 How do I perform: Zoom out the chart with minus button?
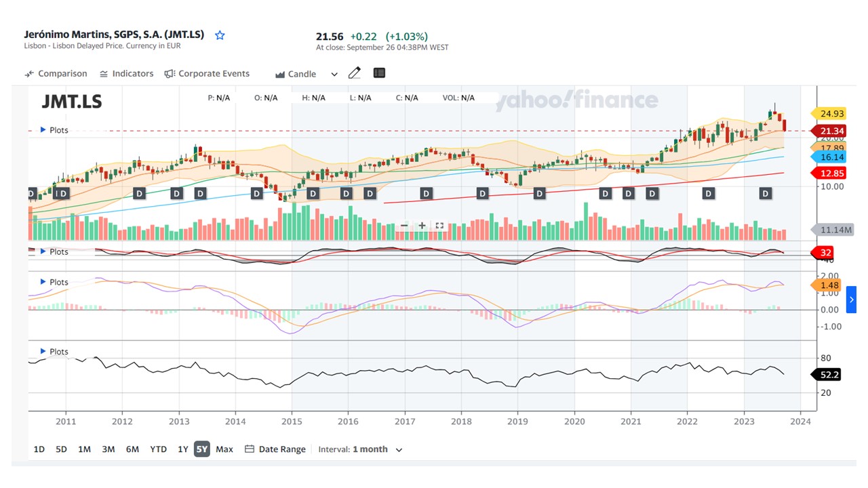405,226
